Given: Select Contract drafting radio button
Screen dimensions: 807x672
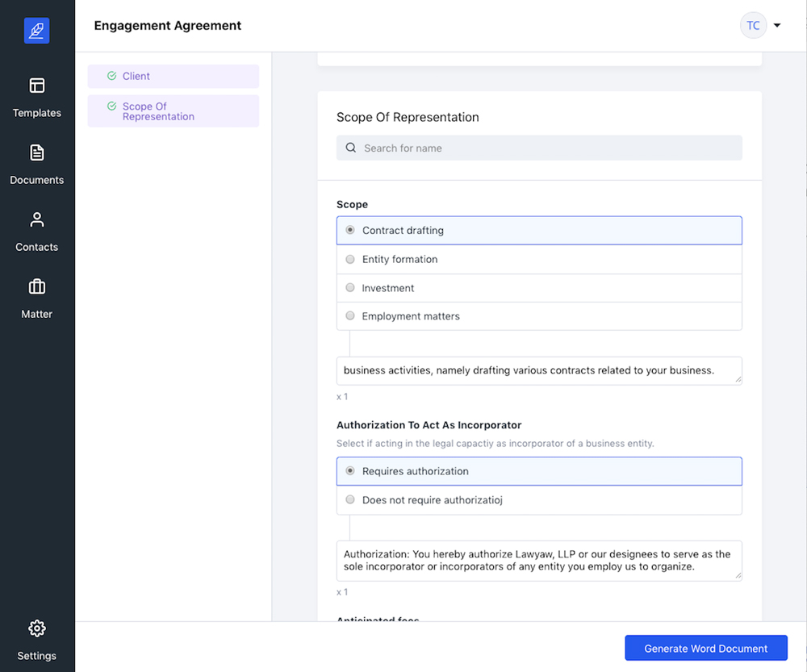Looking at the screenshot, I should (x=350, y=230).
